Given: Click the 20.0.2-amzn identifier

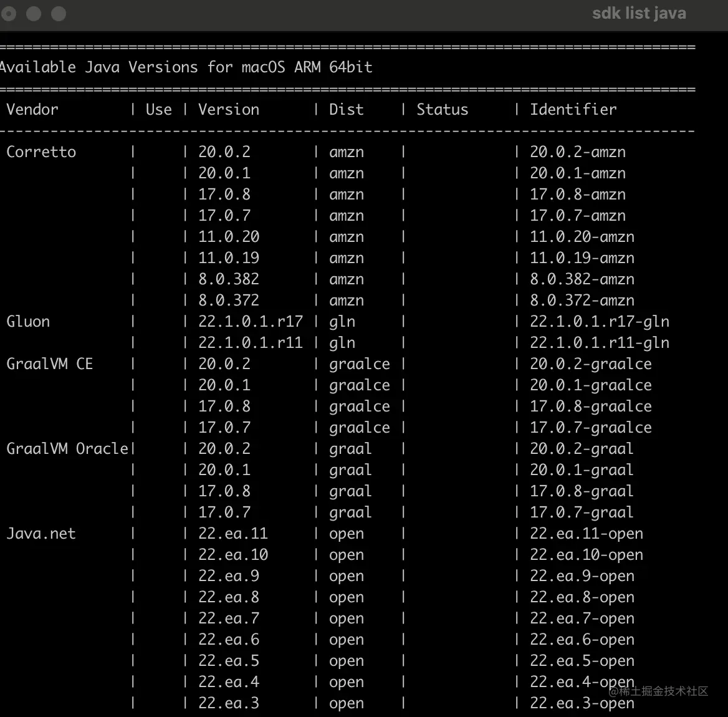Looking at the screenshot, I should tap(578, 152).
